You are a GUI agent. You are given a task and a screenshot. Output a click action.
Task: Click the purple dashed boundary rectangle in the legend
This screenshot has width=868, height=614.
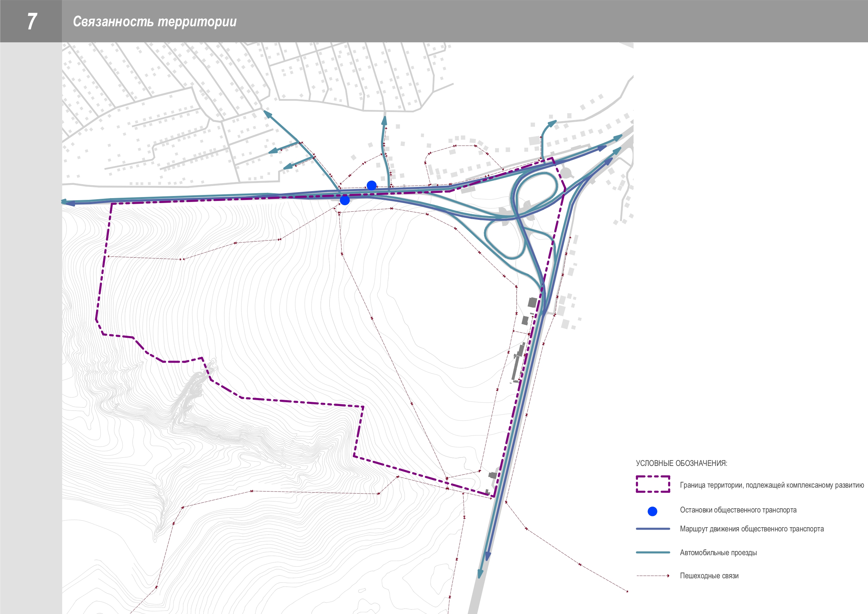[x=652, y=484]
